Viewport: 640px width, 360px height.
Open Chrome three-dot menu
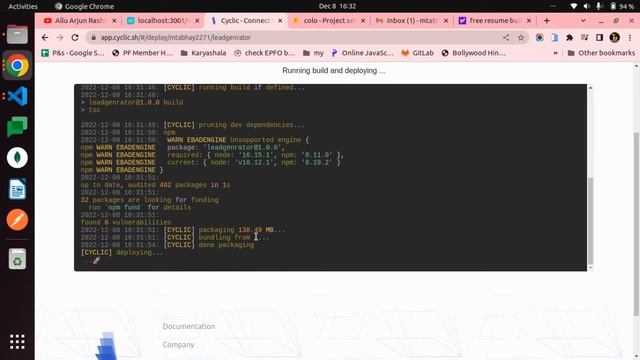pyautogui.click(x=630, y=38)
